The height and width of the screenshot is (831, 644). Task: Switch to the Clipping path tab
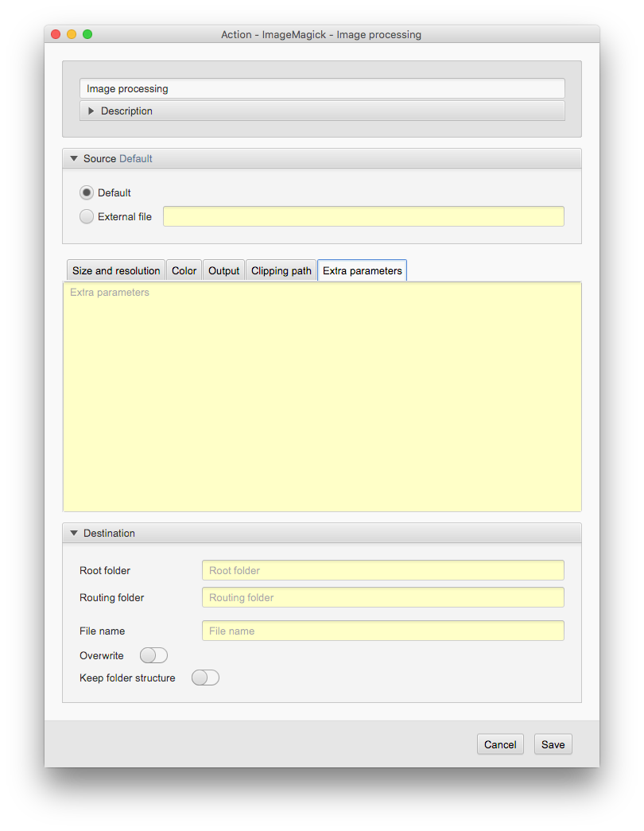[281, 270]
